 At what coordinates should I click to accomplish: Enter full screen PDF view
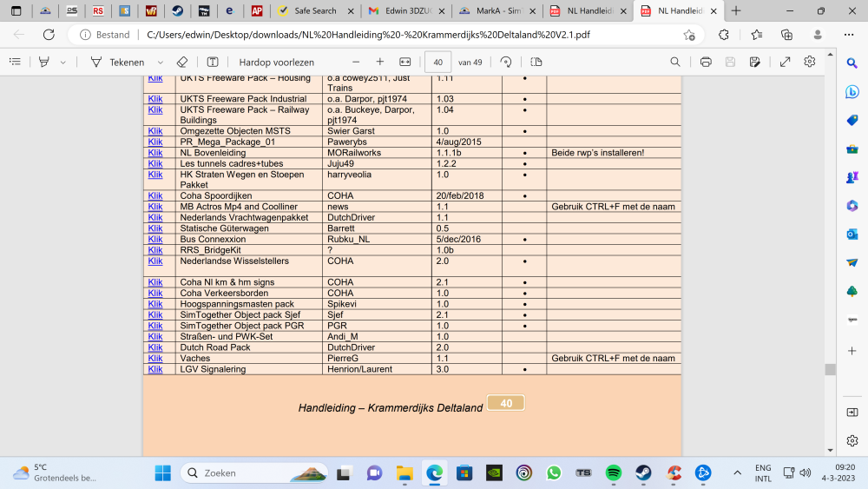tap(785, 62)
